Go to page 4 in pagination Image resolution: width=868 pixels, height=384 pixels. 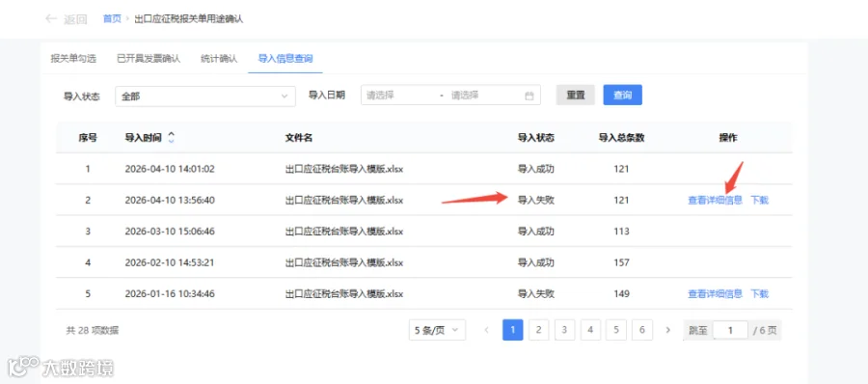pyautogui.click(x=590, y=330)
